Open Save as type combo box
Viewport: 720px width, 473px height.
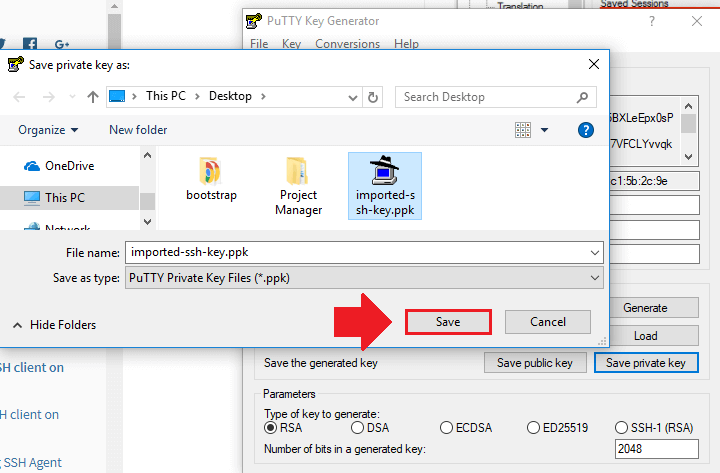pyautogui.click(x=364, y=278)
